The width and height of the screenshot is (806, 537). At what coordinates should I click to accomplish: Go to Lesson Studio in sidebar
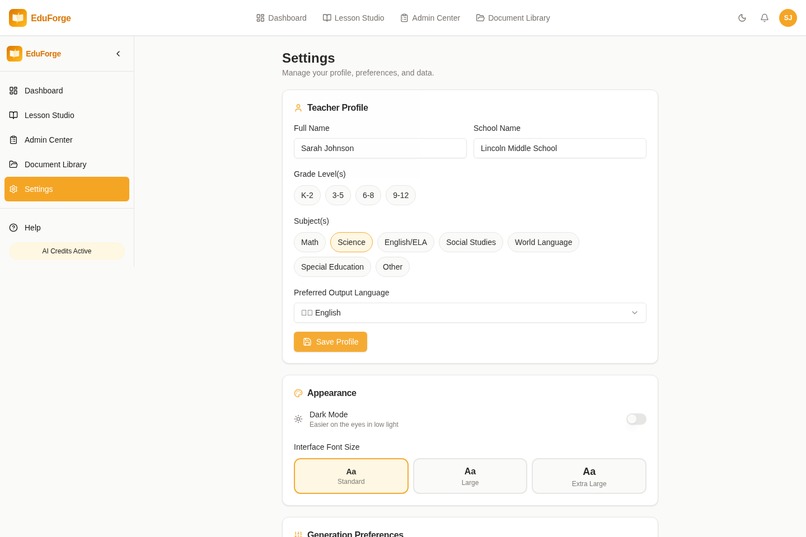coord(67,115)
